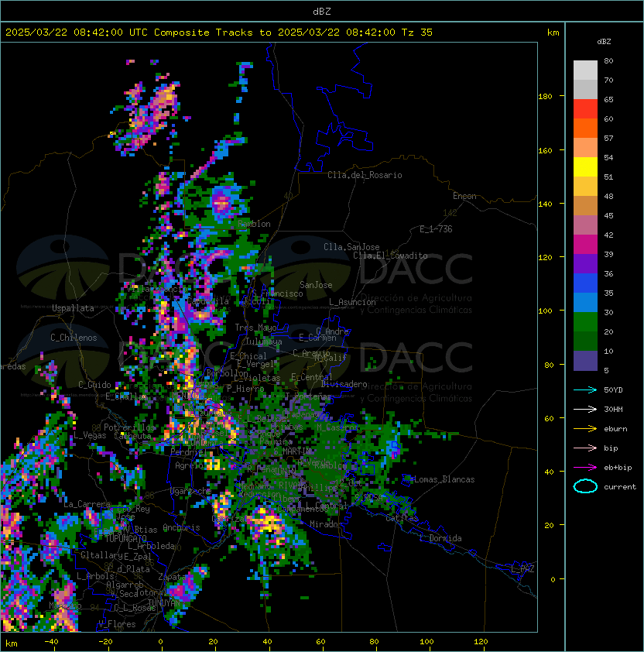Image resolution: width=644 pixels, height=652 pixels.
Task: Click the 'La_Carrera' map label
Action: 87,504
